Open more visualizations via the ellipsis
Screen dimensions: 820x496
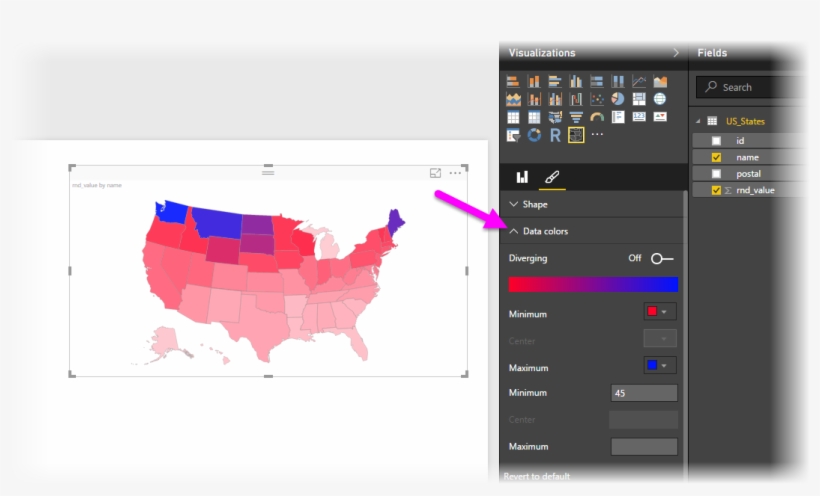tap(597, 134)
